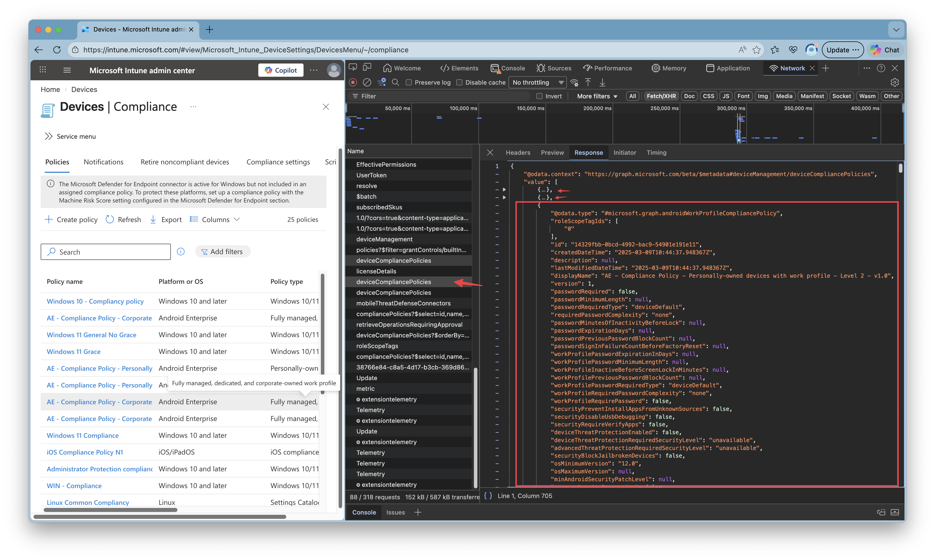The height and width of the screenshot is (560, 935).
Task: Switch to the Notifications tab
Action: click(x=103, y=162)
